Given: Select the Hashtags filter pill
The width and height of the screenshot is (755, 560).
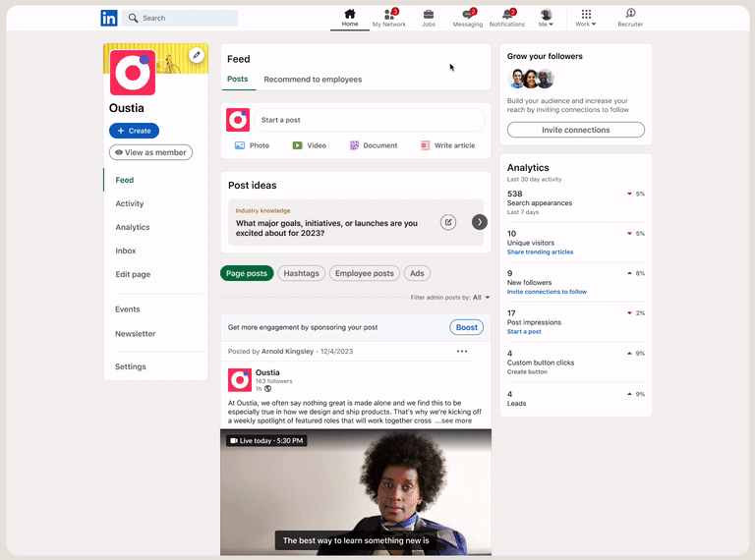Looking at the screenshot, I should (302, 273).
